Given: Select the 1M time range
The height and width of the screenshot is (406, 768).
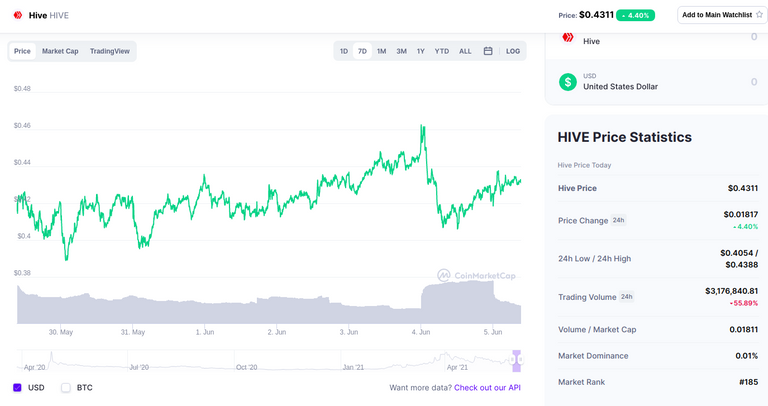Looking at the screenshot, I should [x=382, y=51].
